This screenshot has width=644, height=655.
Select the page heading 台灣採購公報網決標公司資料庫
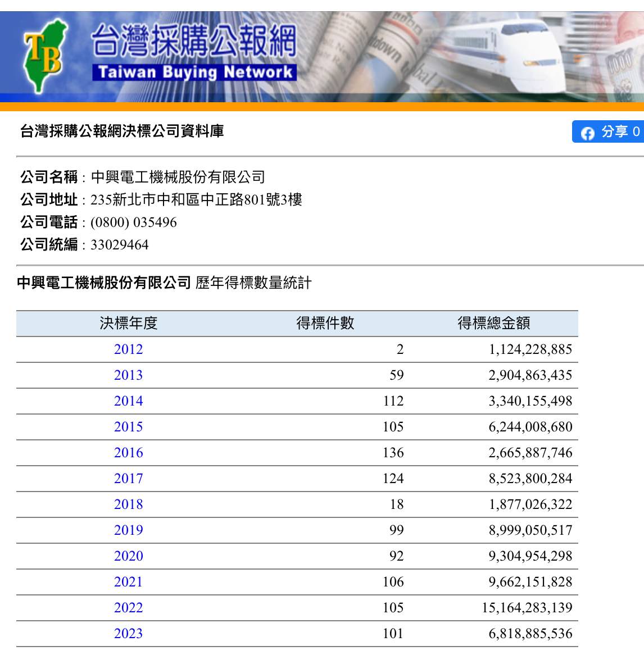[x=122, y=131]
